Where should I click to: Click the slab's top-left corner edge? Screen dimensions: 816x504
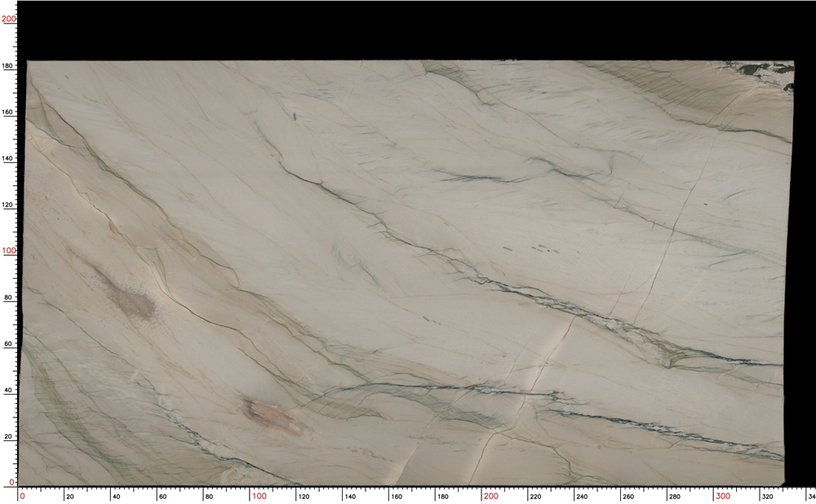tap(27, 61)
